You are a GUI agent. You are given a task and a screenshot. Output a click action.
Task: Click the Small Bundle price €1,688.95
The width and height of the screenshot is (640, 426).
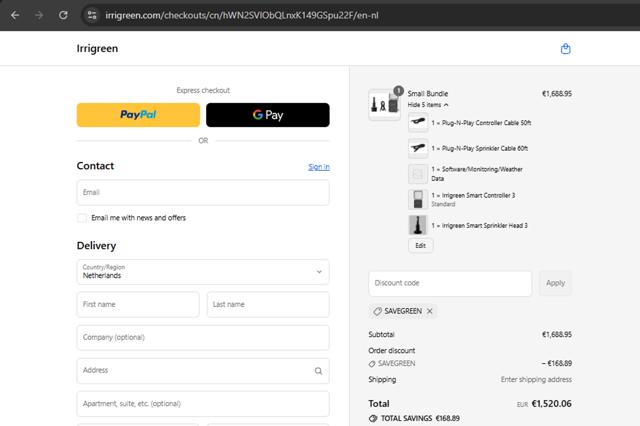pos(557,93)
